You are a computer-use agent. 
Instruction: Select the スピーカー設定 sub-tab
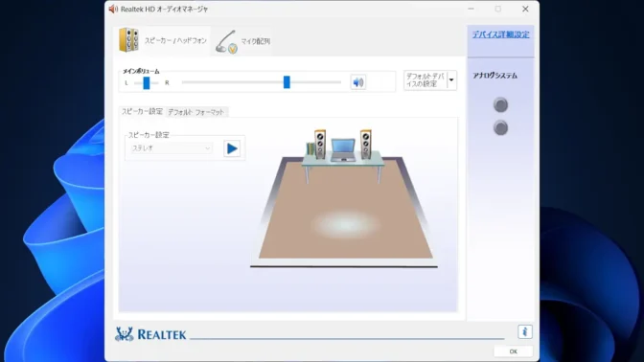coord(142,111)
